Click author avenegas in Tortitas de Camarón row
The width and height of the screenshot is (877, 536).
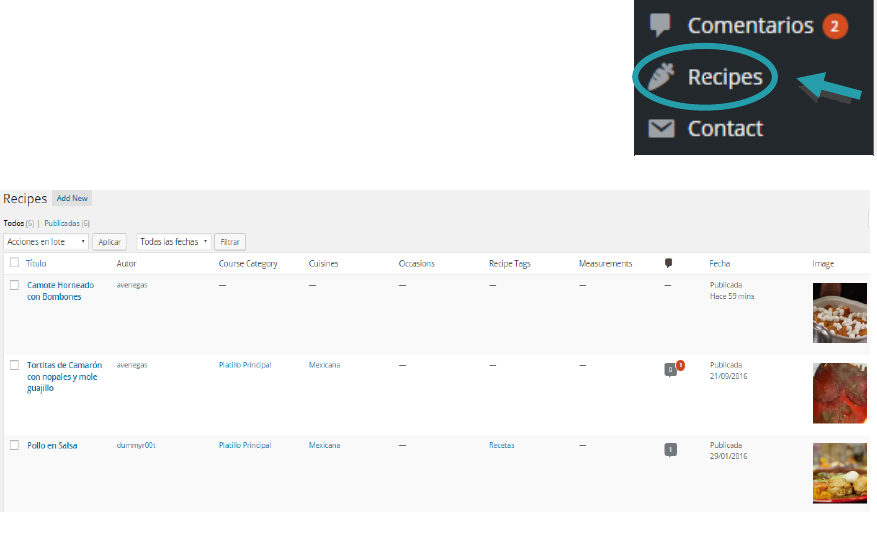point(132,365)
